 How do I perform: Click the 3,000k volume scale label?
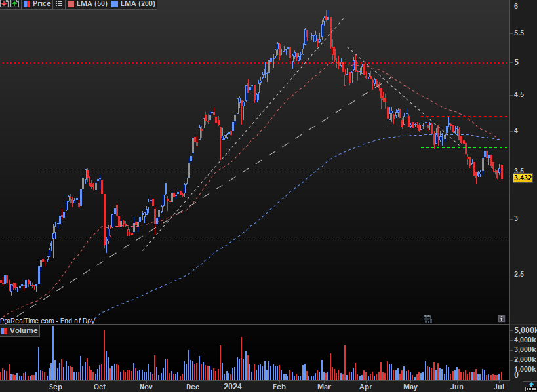coord(526,349)
